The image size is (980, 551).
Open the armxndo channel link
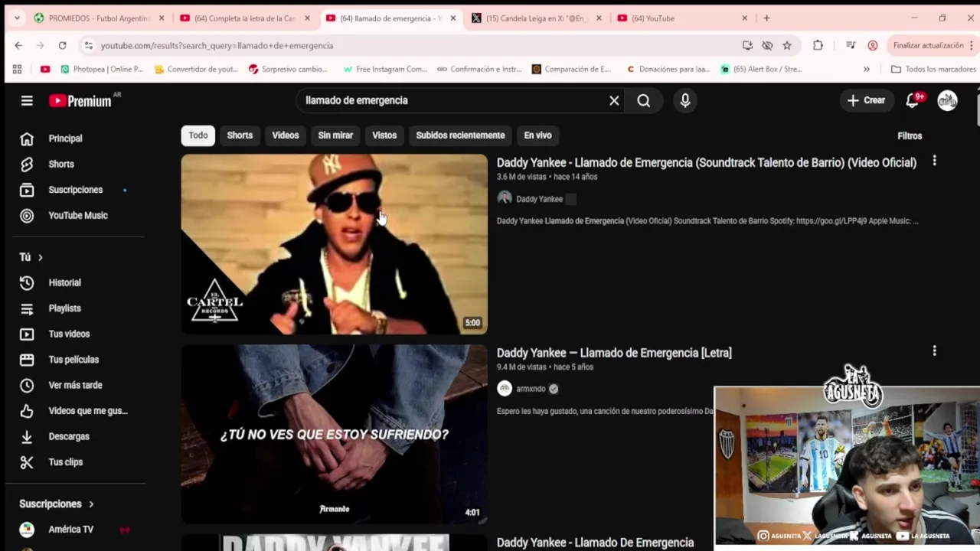pyautogui.click(x=531, y=389)
